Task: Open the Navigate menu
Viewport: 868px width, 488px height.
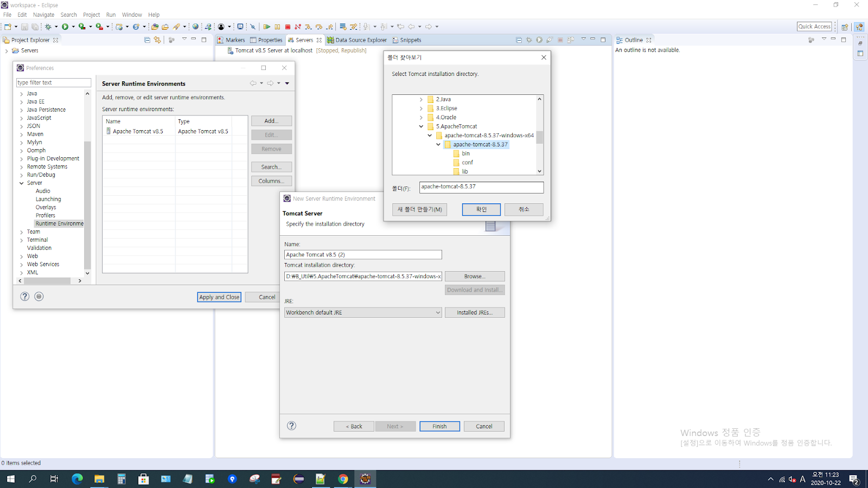Action: 43,15
